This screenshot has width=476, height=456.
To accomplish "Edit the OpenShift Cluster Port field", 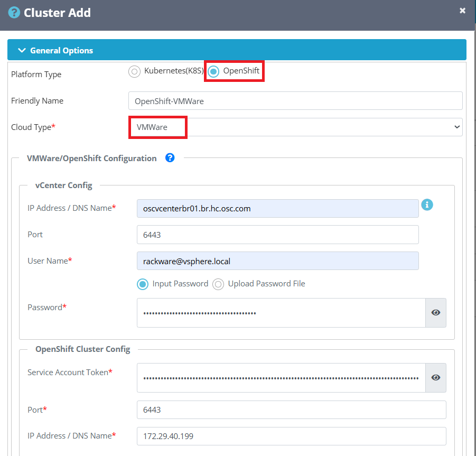I will coord(292,410).
